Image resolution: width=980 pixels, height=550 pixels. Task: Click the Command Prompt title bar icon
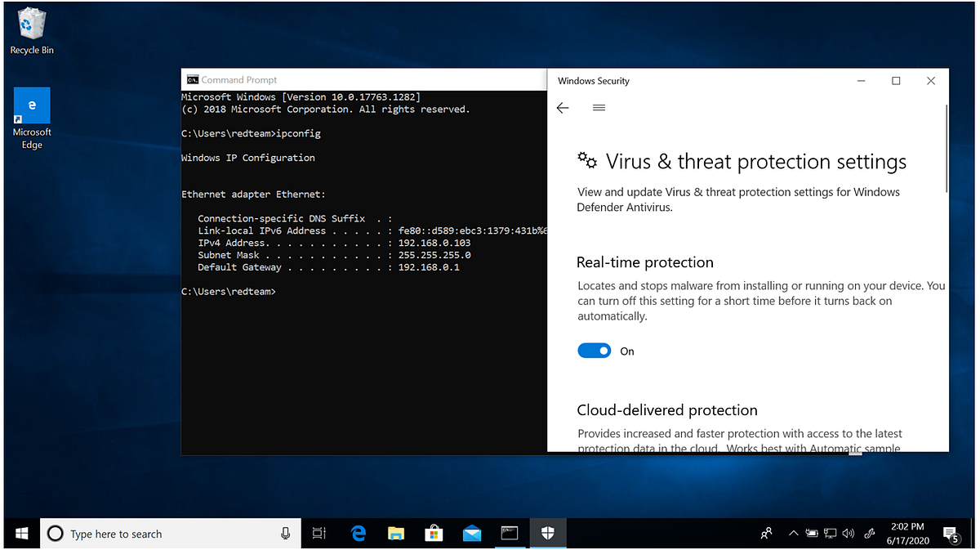click(192, 80)
